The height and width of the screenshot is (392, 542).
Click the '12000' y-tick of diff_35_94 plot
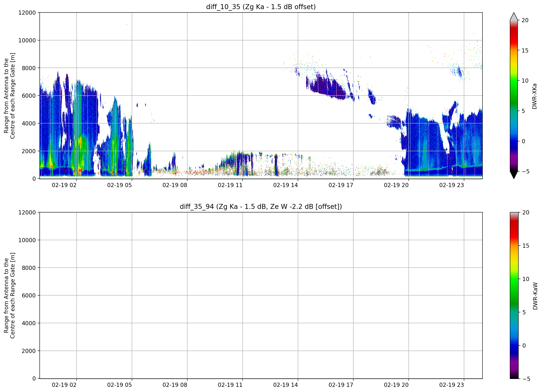(27, 212)
